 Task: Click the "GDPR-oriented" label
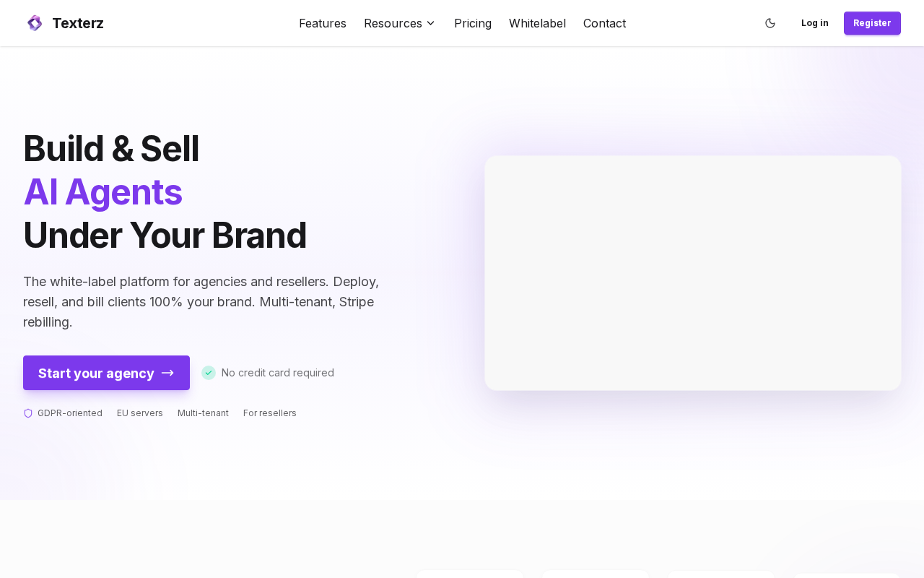[x=70, y=413]
